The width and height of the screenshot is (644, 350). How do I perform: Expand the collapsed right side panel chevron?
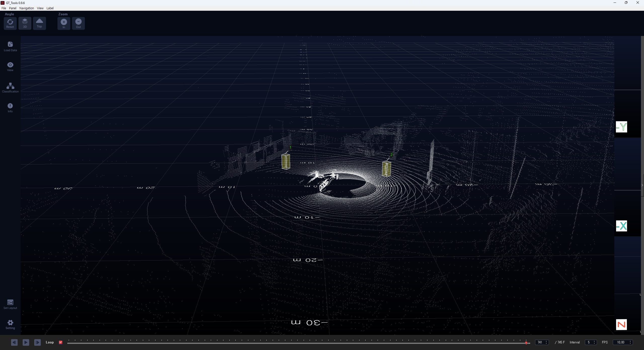pos(642,185)
